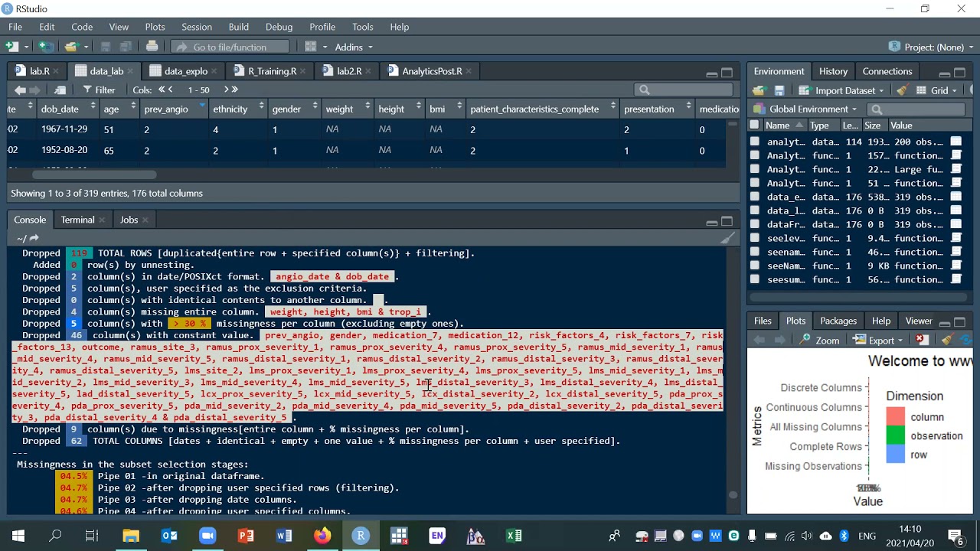Open recent files dropdown arrow
The image size is (980, 551).
coord(87,47)
